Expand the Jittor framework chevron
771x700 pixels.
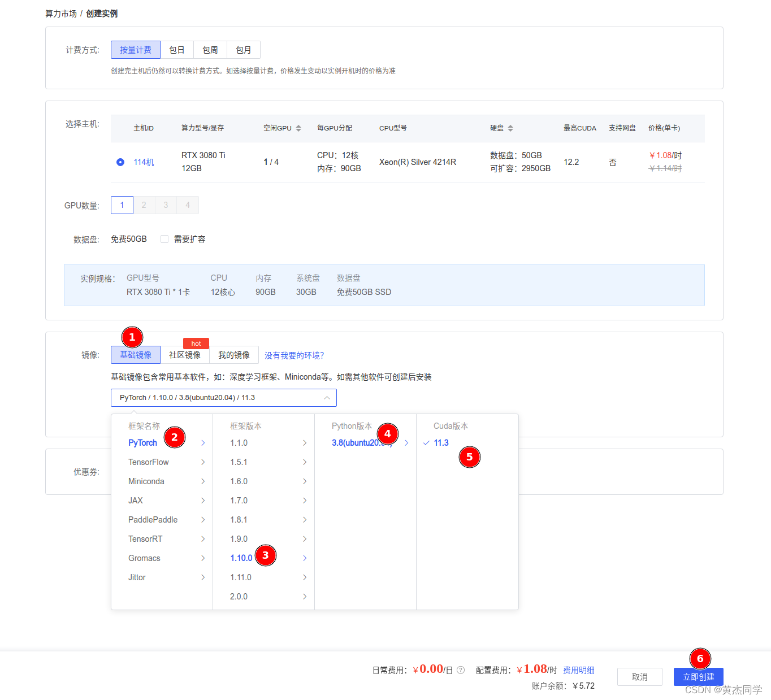(203, 577)
